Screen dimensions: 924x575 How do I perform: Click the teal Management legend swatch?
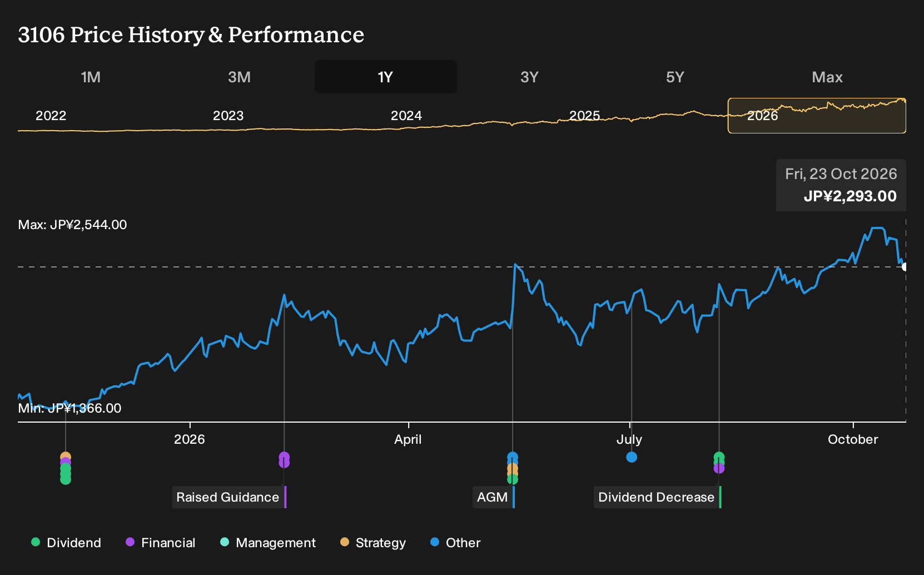click(225, 542)
